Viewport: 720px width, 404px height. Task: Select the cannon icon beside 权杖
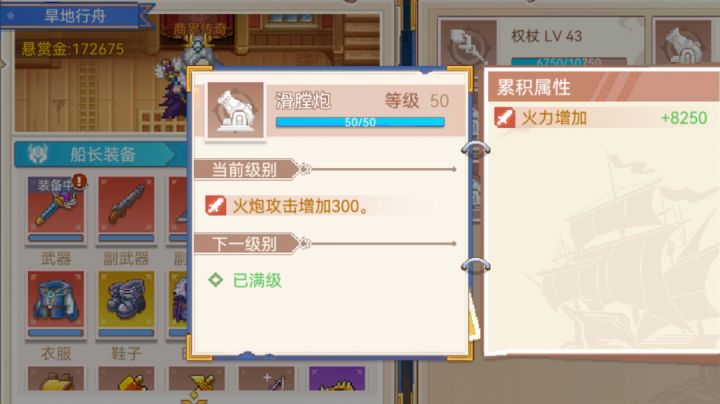tap(684, 44)
